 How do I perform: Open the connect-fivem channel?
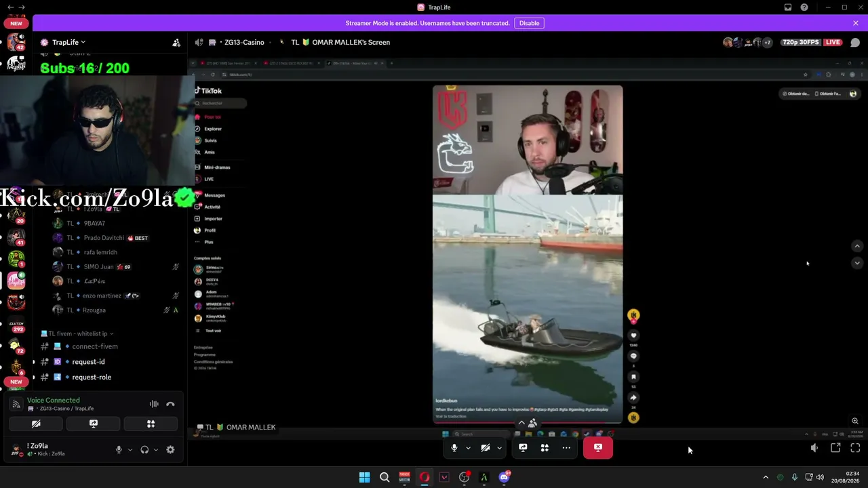95,346
